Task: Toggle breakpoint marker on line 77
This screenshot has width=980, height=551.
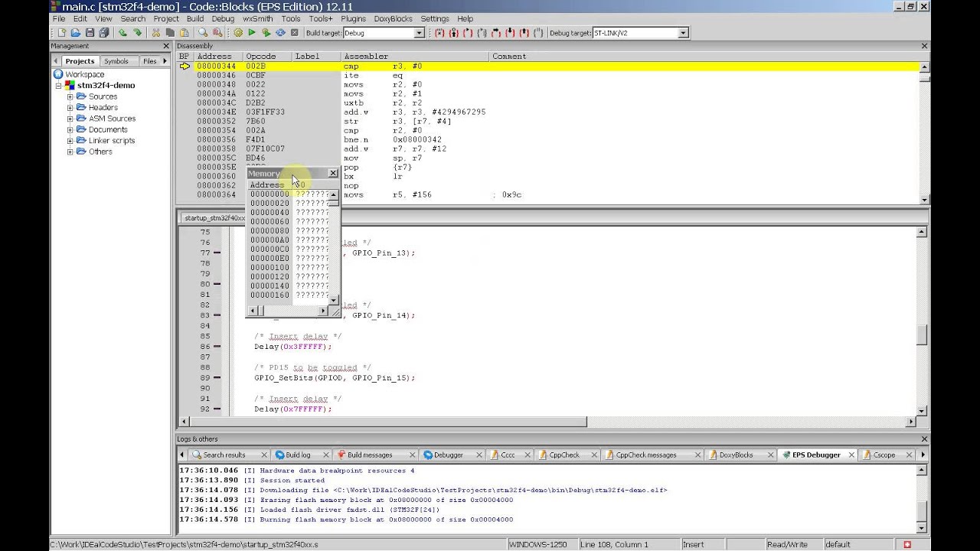Action: 217,253
